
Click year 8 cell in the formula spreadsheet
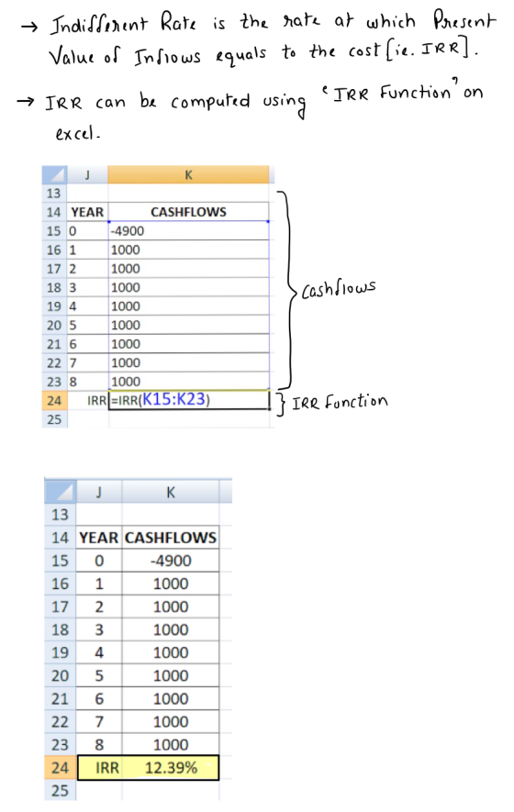(87, 382)
